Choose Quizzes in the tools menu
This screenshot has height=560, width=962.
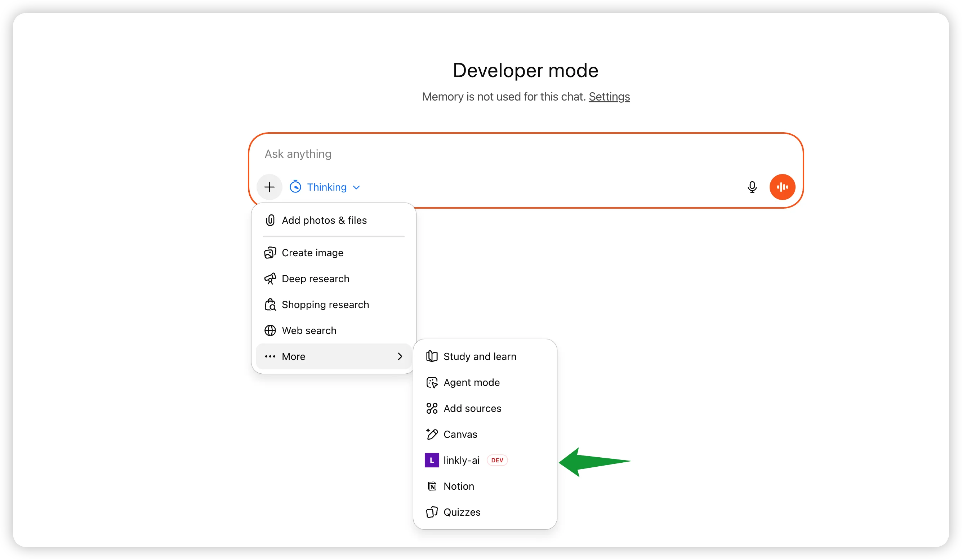click(462, 512)
